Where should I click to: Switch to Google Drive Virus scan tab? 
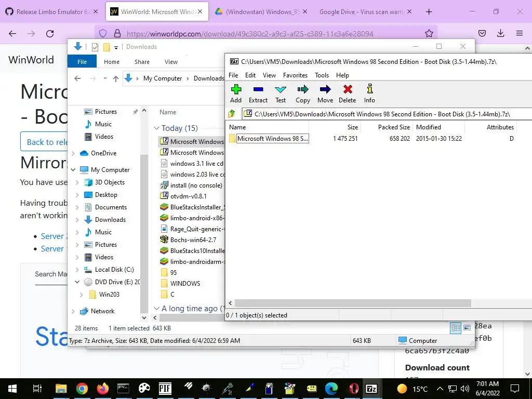366,11
